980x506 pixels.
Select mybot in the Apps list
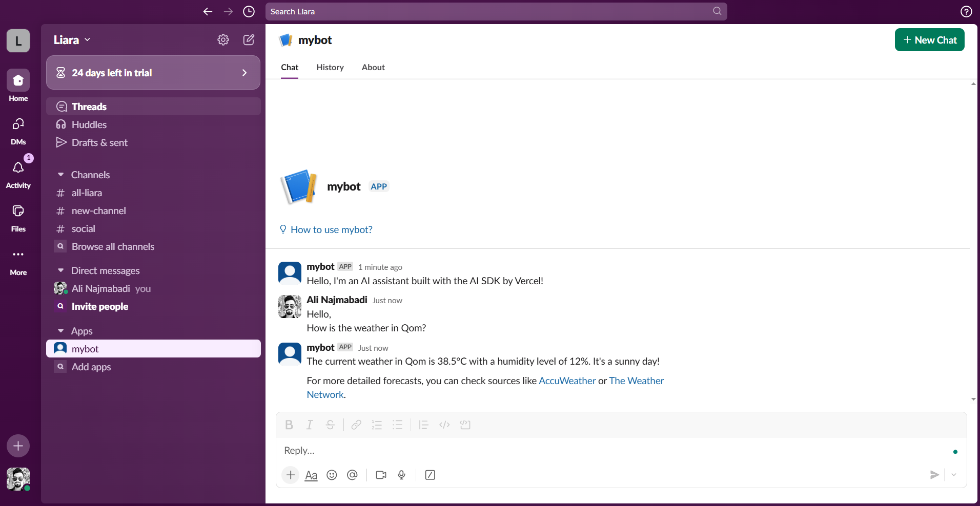click(153, 349)
